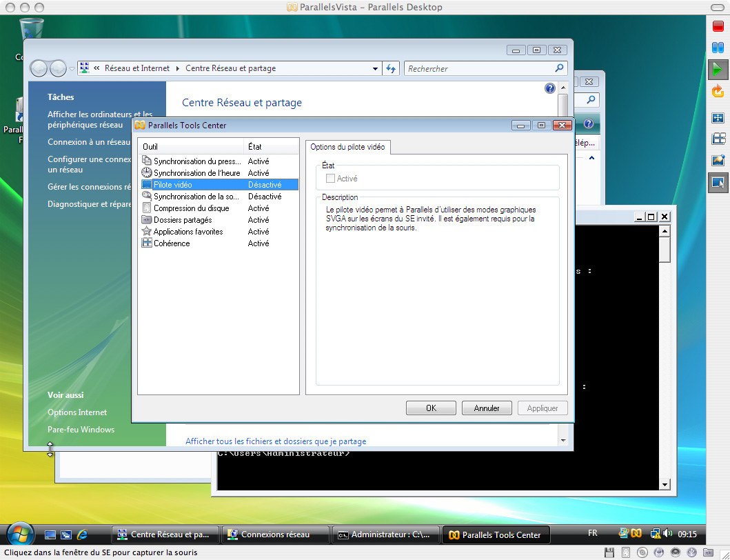
Task: Click the orange Reset virtual machine icon
Action: (x=718, y=91)
